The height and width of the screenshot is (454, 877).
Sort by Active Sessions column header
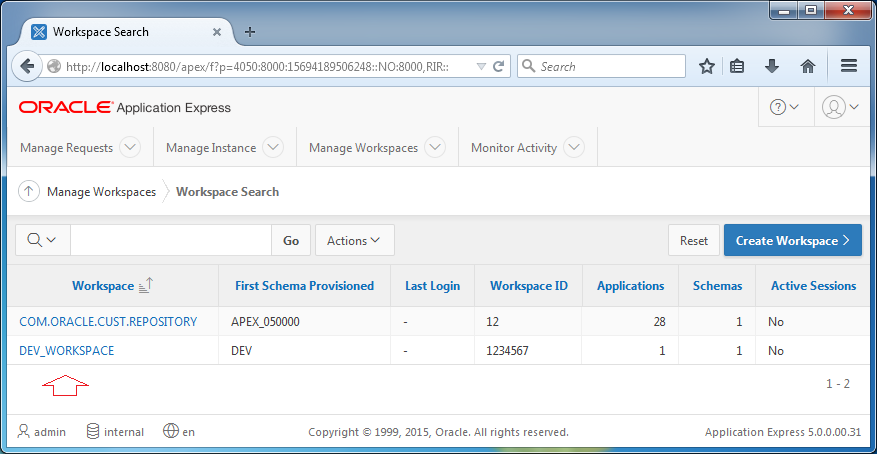tap(813, 286)
